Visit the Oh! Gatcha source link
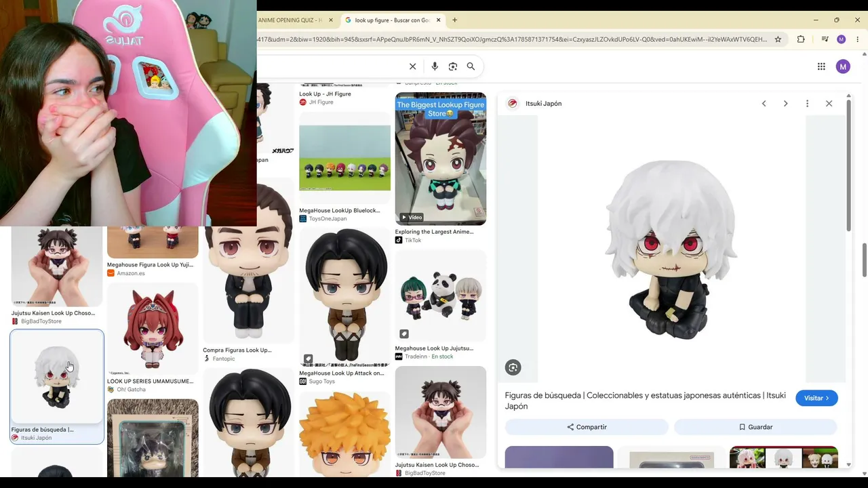868x488 pixels. pyautogui.click(x=131, y=390)
